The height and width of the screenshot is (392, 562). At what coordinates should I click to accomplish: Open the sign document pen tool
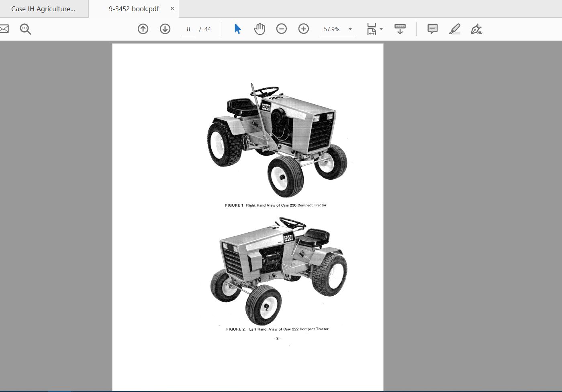476,29
